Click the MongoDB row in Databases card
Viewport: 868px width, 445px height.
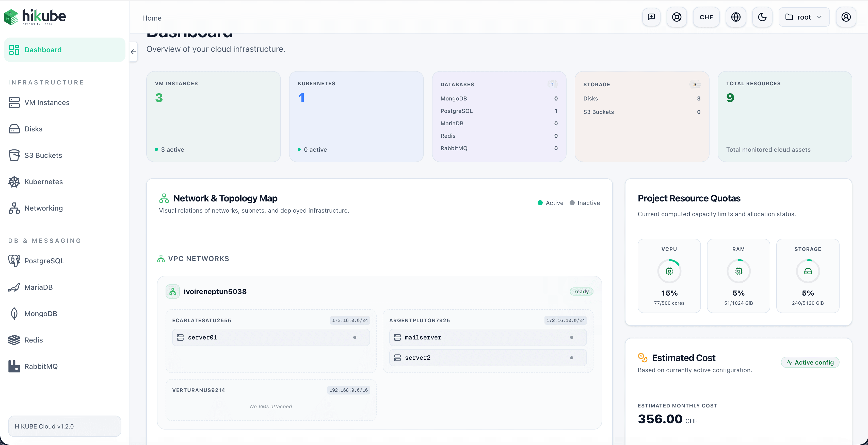coord(499,98)
